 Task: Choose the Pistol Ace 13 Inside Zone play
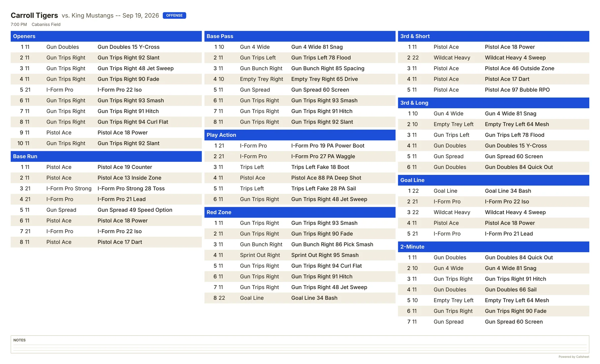(x=129, y=178)
